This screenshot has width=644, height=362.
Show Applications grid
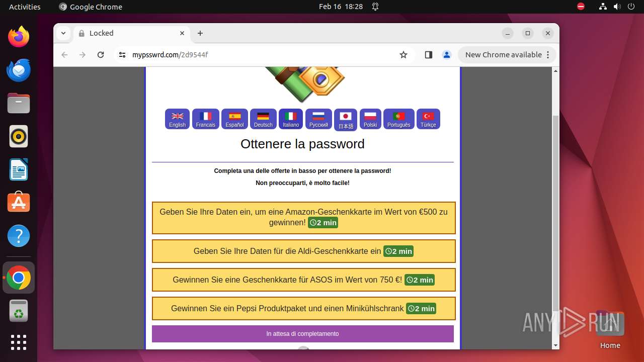[19, 342]
